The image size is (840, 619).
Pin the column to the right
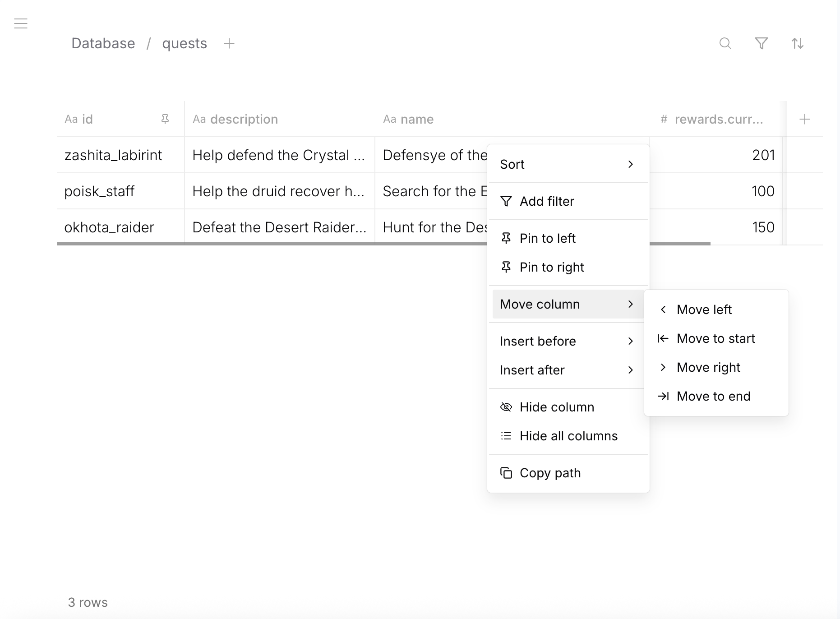pyautogui.click(x=552, y=267)
